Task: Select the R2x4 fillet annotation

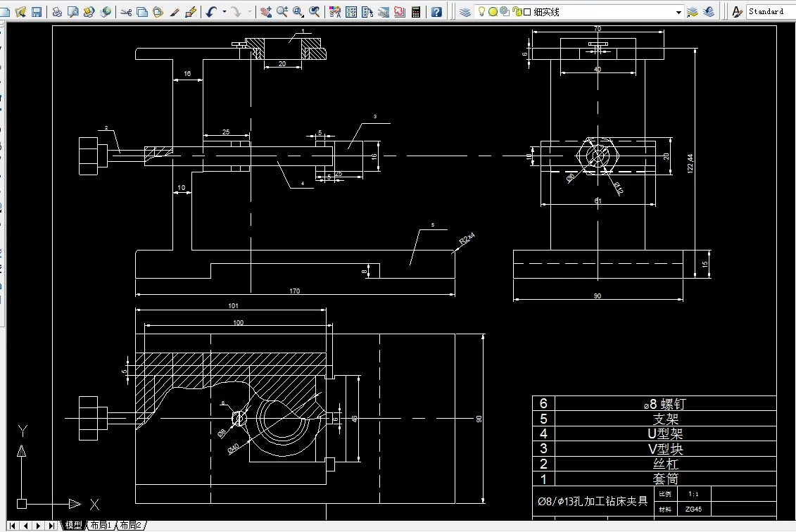Action: (467, 239)
